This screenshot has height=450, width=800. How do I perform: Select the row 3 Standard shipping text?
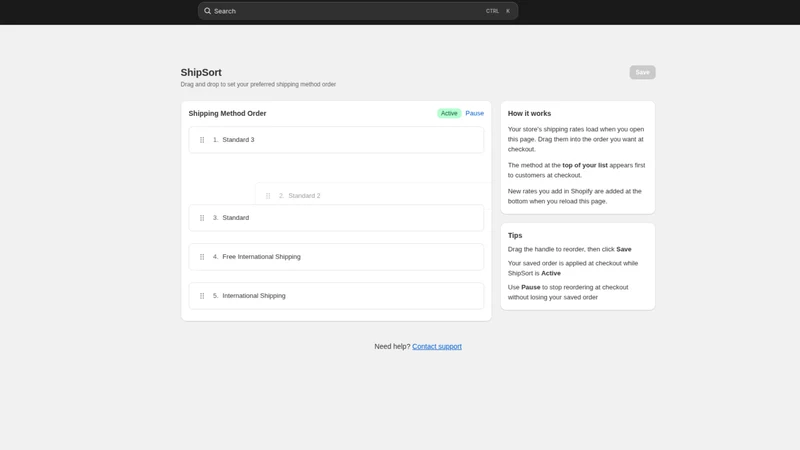click(x=236, y=218)
